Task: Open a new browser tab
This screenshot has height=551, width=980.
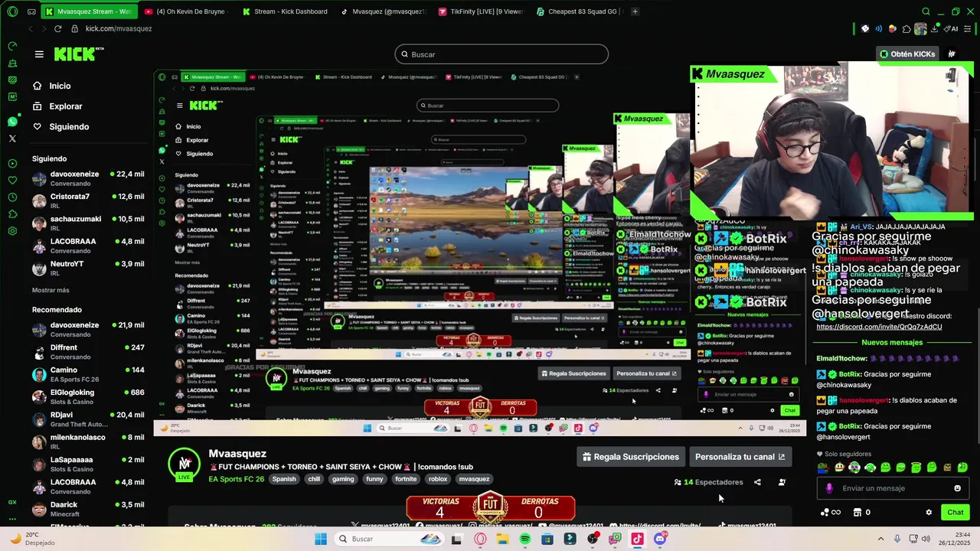Action: (x=635, y=11)
